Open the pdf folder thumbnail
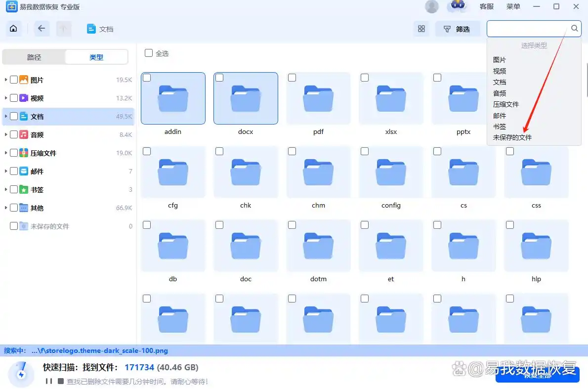This screenshot has height=389, width=588. tap(318, 98)
